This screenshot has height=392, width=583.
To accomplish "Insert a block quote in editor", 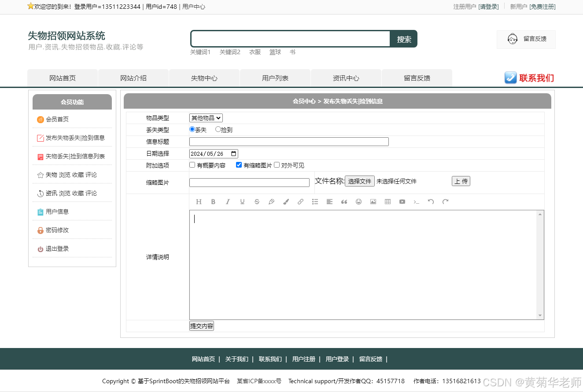I will coord(344,201).
